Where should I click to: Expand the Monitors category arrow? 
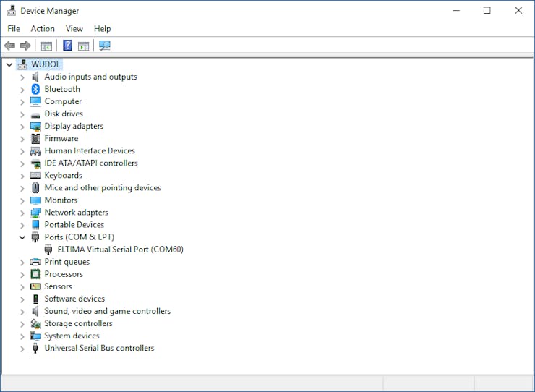tap(22, 201)
